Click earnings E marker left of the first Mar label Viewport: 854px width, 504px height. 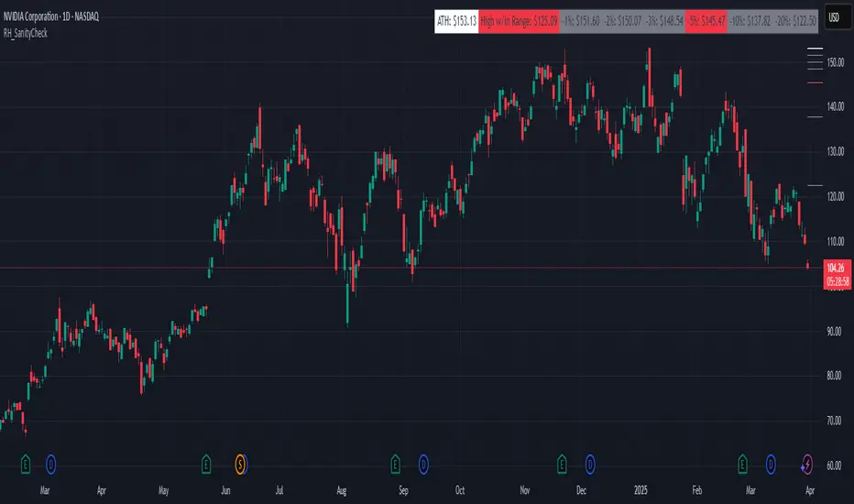(x=25, y=465)
